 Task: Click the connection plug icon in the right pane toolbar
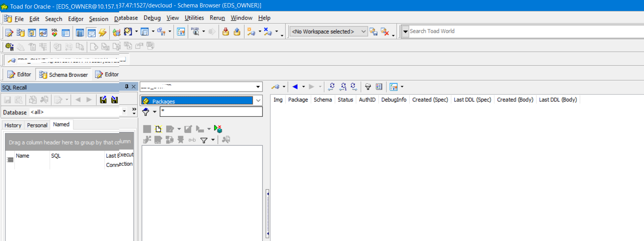276,87
